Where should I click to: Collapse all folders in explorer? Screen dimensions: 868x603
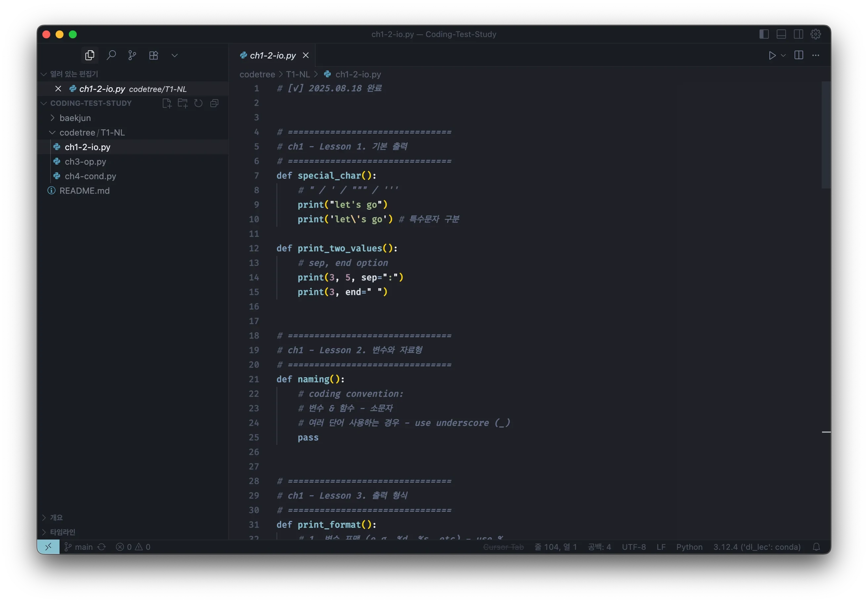pos(214,103)
